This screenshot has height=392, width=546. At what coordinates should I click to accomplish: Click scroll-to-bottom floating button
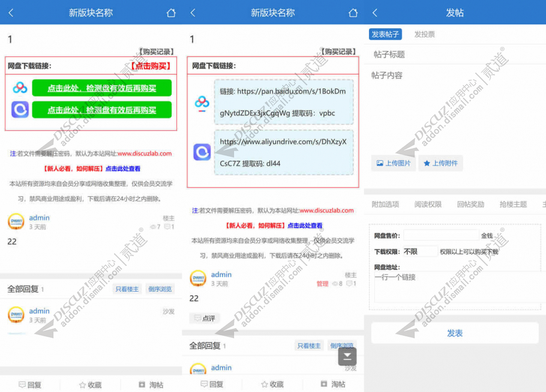[347, 357]
